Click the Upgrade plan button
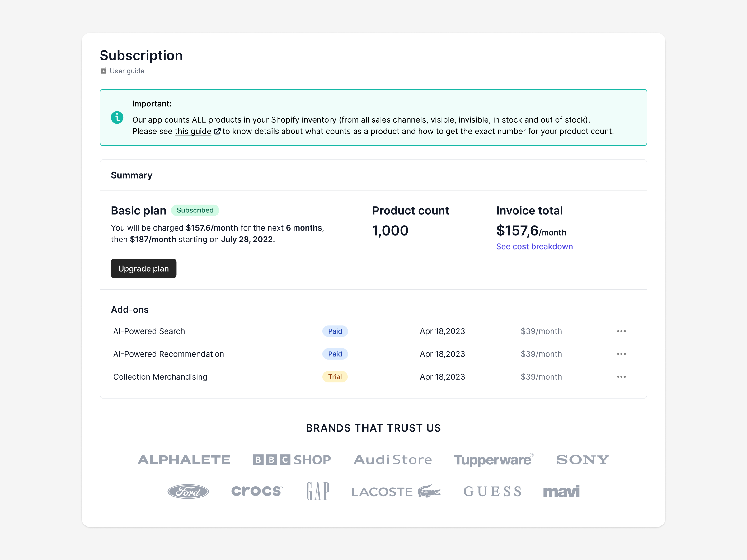Screen dimensions: 747x560 pos(143,268)
